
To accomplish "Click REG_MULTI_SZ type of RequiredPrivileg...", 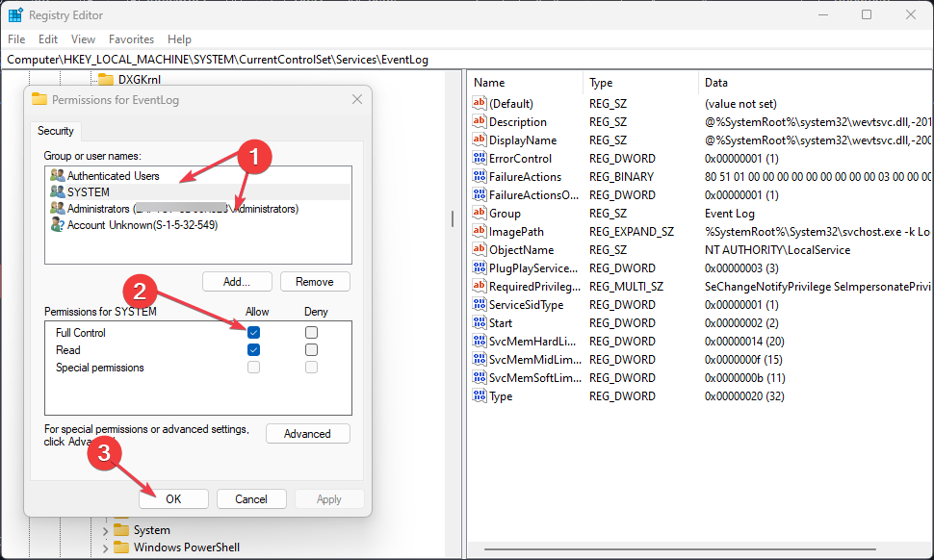I will click(x=626, y=286).
